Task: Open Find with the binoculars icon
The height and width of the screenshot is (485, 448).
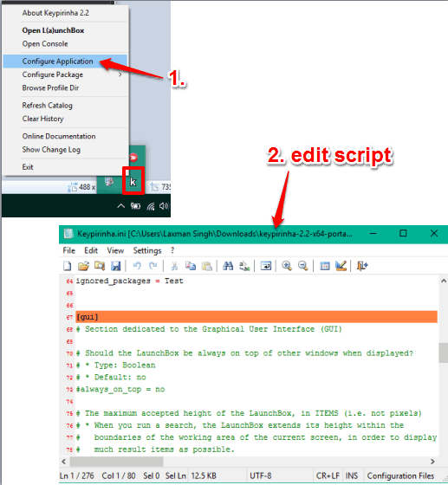Action: click(x=228, y=266)
